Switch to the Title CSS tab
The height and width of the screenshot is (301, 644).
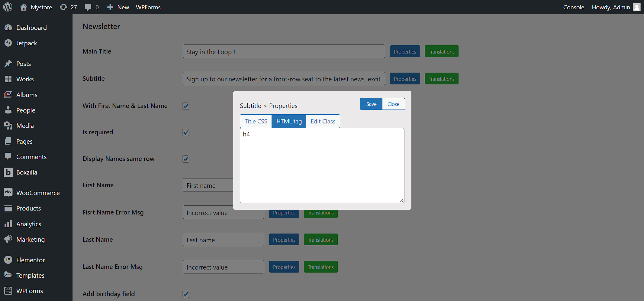[256, 121]
